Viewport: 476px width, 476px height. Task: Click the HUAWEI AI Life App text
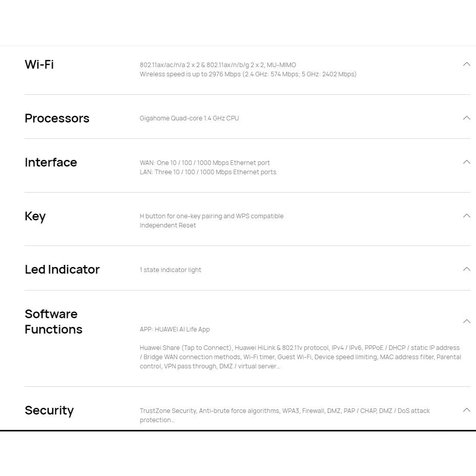point(175,329)
